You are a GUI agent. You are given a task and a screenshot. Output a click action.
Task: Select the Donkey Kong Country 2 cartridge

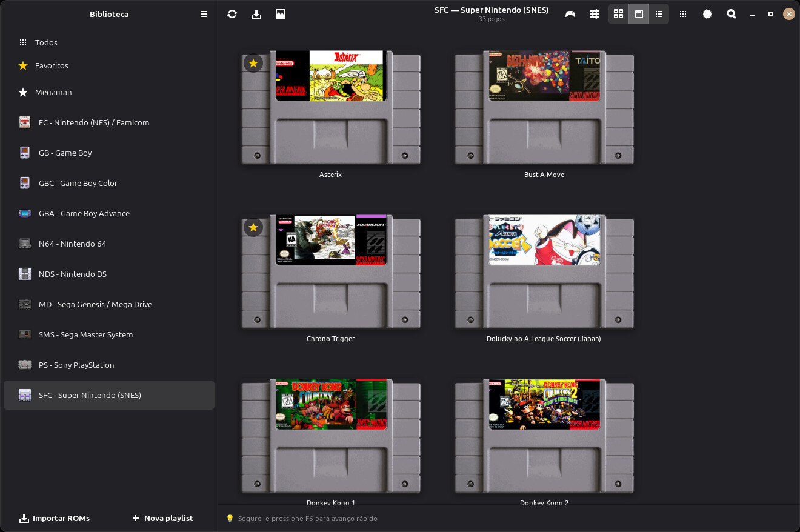point(544,436)
